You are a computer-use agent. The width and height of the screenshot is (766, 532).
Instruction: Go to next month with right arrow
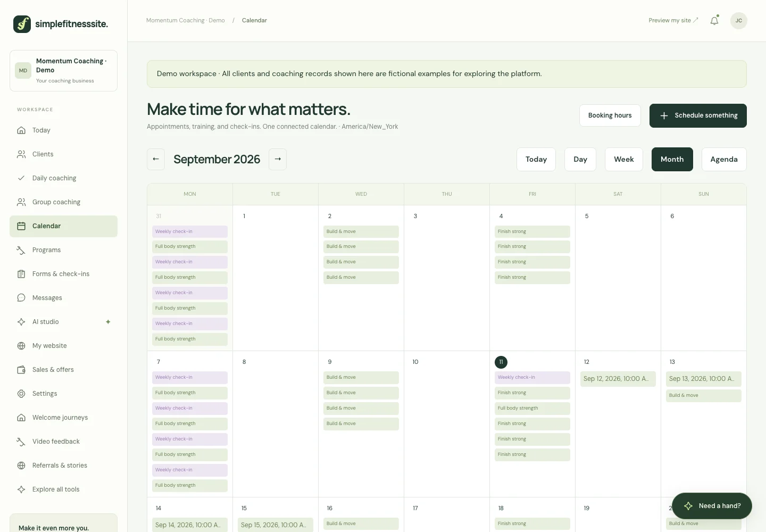pyautogui.click(x=278, y=159)
